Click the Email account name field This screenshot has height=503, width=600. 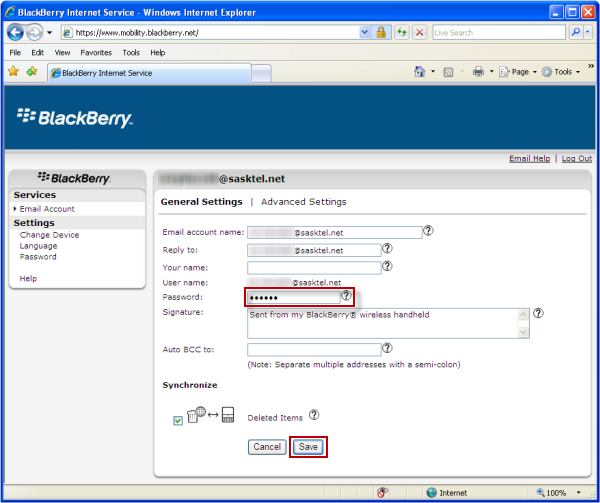point(334,232)
